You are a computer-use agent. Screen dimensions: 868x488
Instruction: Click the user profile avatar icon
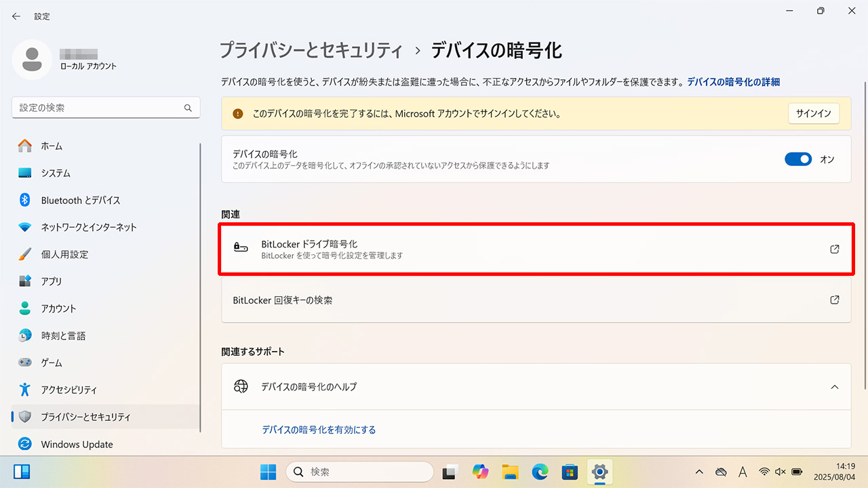tap(32, 60)
